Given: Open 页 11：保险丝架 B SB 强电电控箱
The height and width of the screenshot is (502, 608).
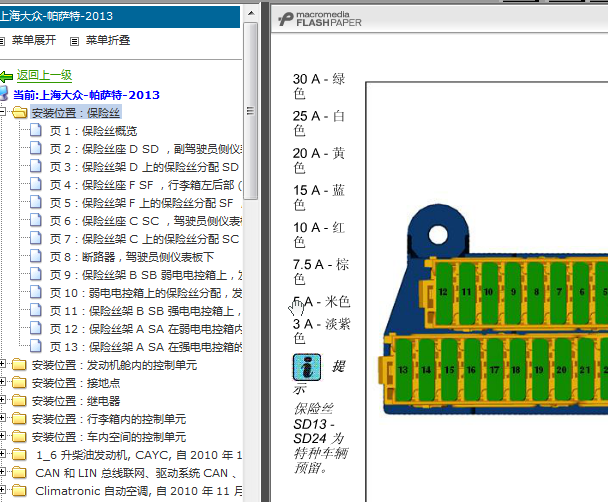Looking at the screenshot, I should tap(146, 311).
